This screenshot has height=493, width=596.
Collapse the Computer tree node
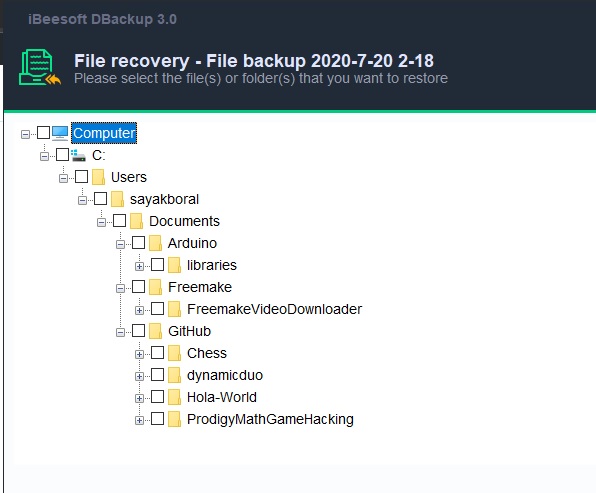point(25,134)
